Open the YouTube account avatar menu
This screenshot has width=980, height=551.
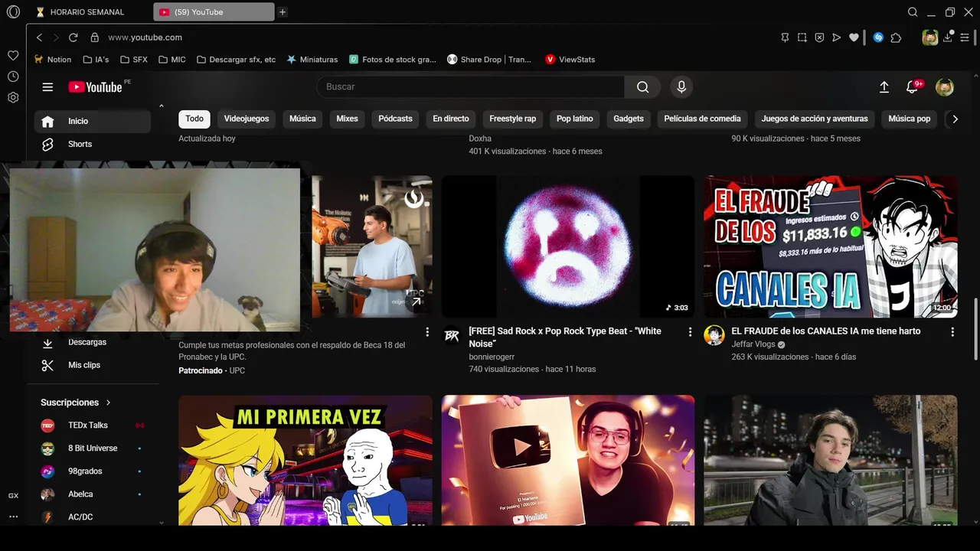tap(945, 87)
